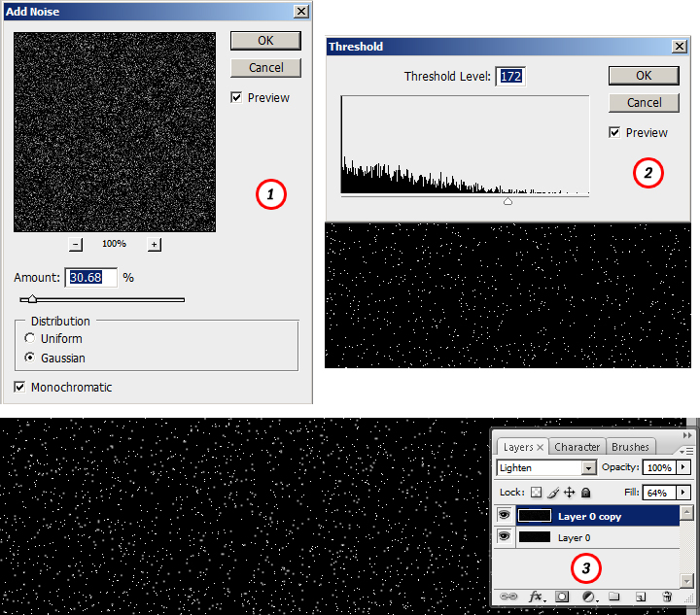Open the Fill slider arrow
Viewport: 700px width, 615px height.
tap(682, 493)
